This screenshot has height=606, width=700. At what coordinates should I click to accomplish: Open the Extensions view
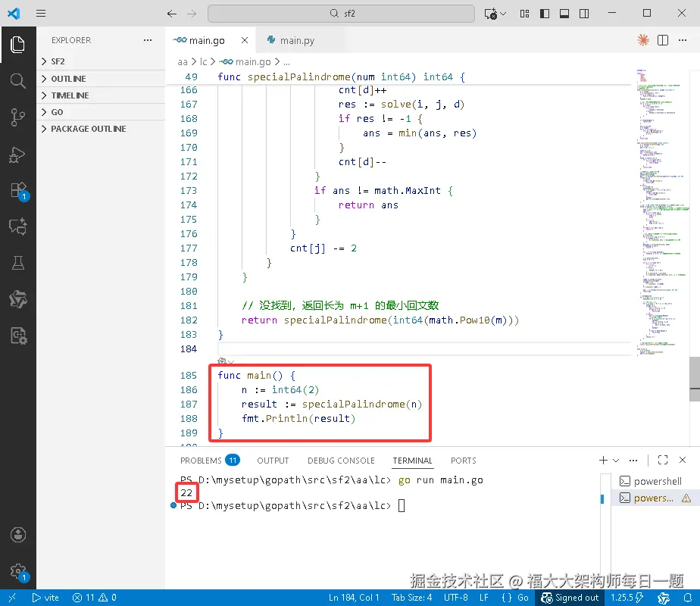pos(18,191)
